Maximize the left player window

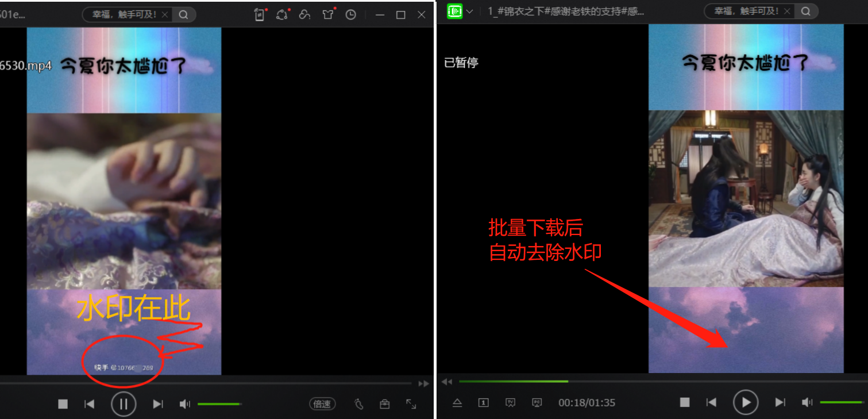[x=401, y=15]
